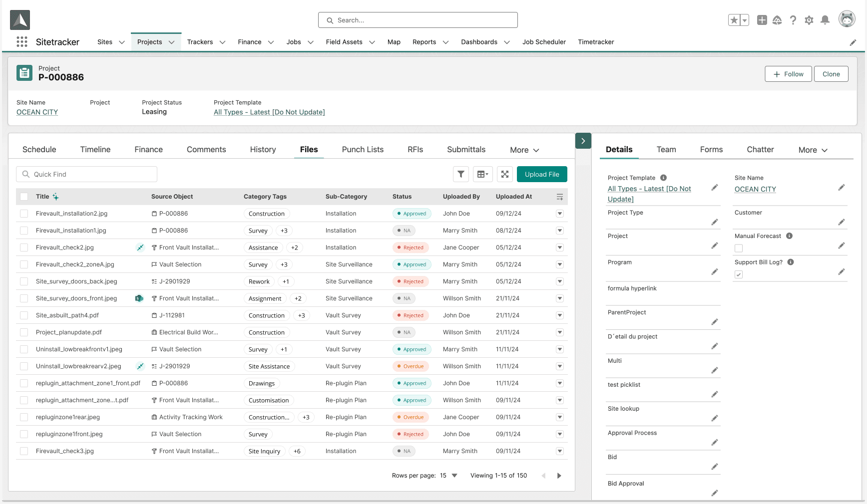Viewport: 867px width, 504px height.
Task: Toggle the select-all checkbox in Title header
Action: 24,197
